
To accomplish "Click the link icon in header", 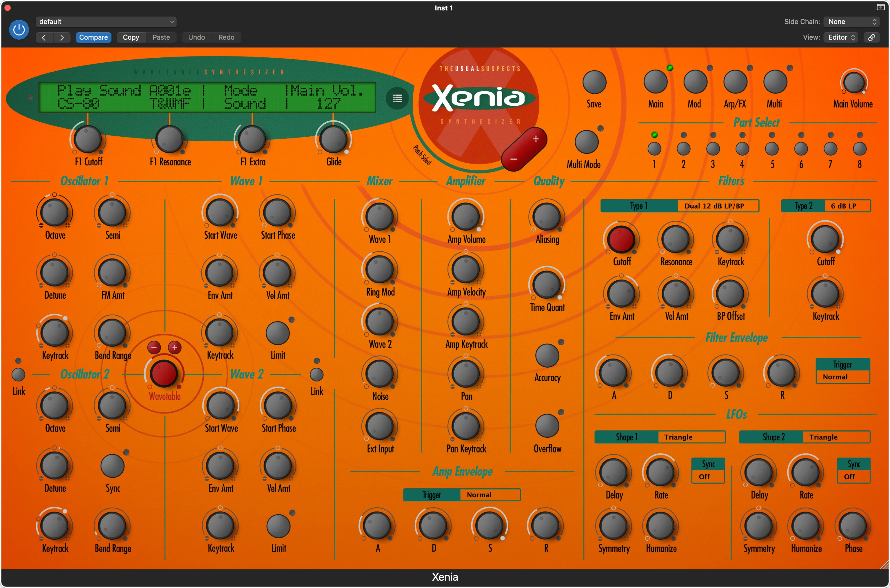I will pos(872,37).
